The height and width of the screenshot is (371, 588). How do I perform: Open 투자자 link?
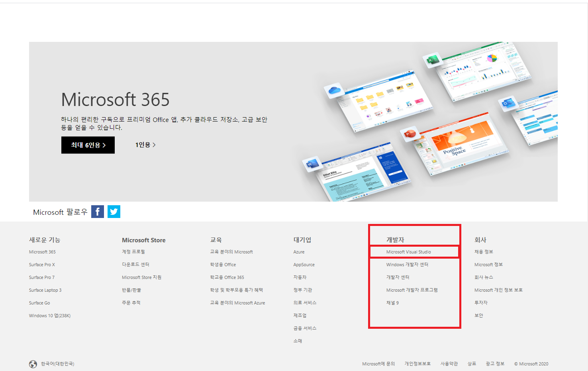pyautogui.click(x=481, y=303)
